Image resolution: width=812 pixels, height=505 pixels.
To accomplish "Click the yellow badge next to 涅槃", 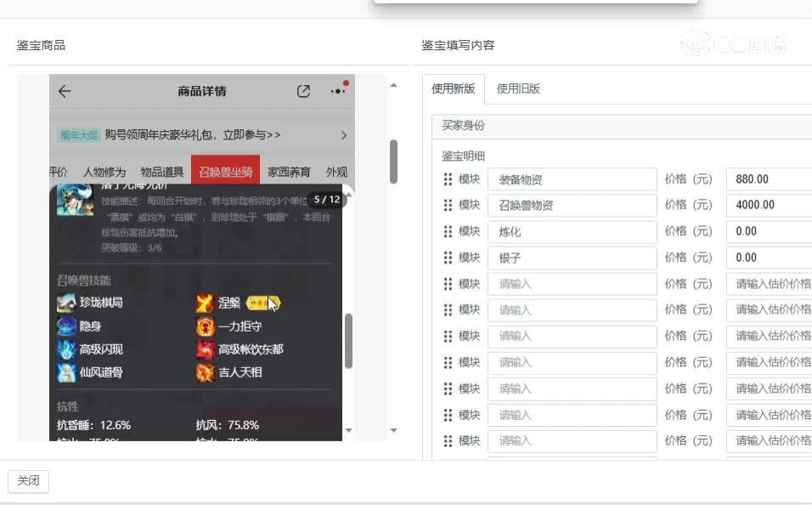I will [263, 303].
